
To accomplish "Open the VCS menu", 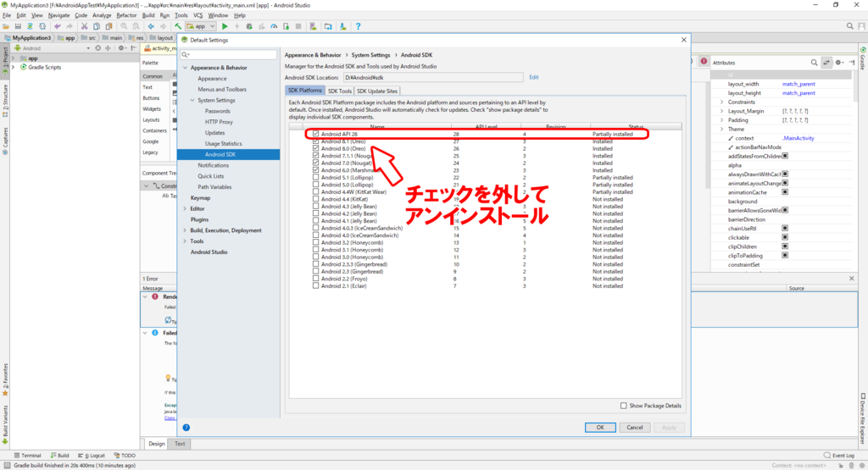I will (198, 15).
